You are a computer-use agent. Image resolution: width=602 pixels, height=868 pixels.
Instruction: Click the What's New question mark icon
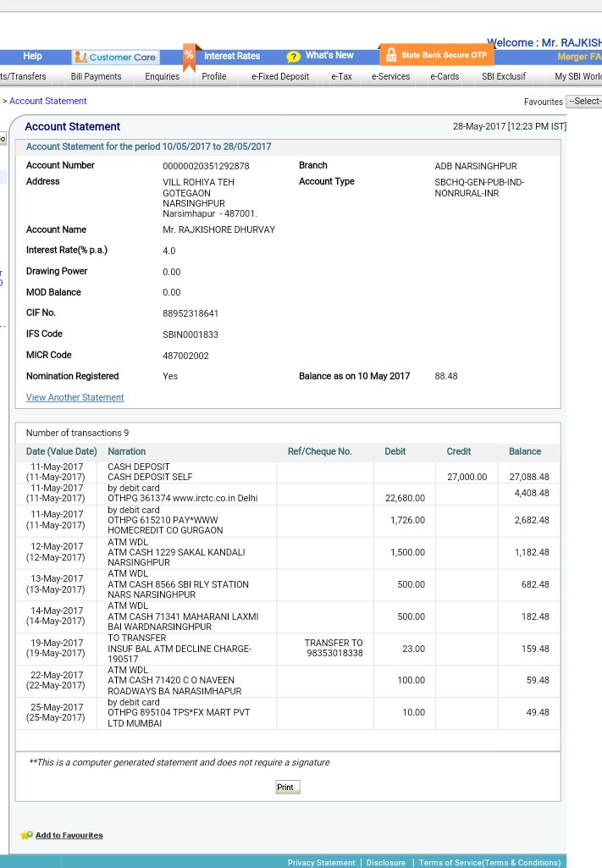tap(293, 57)
